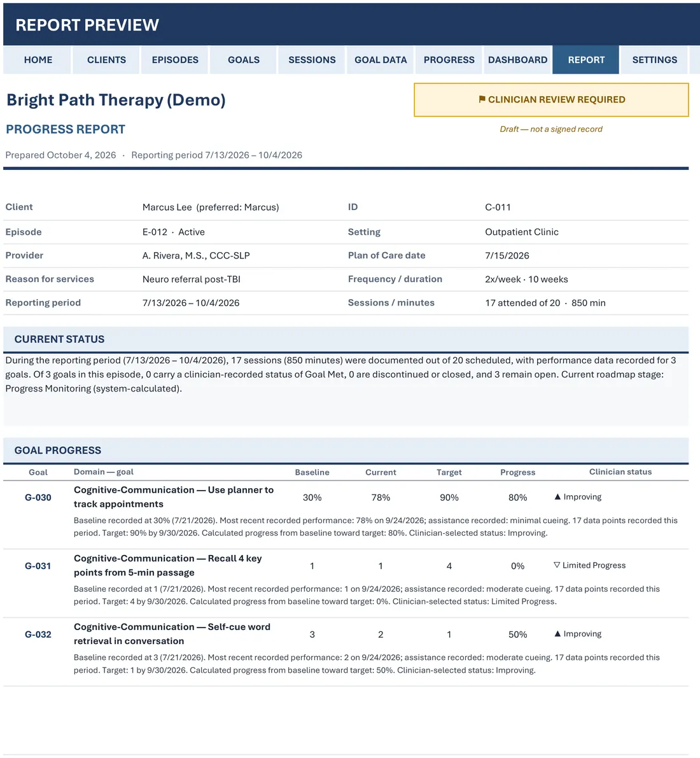This screenshot has height=758, width=700.
Task: Go to the EPISODES tab
Action: [175, 60]
